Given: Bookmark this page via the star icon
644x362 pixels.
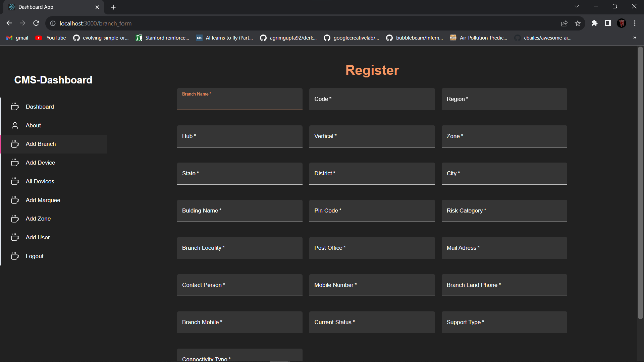Looking at the screenshot, I should 578,23.
